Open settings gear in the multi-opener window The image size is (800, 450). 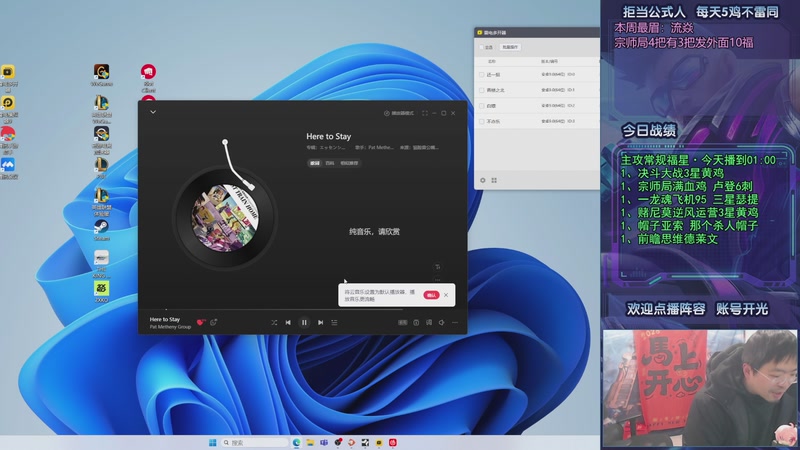point(483,180)
